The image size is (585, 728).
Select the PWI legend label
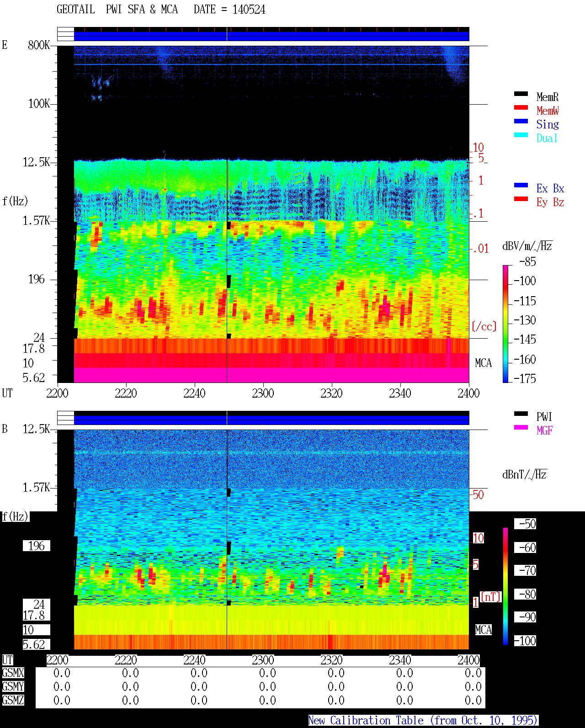tap(544, 417)
